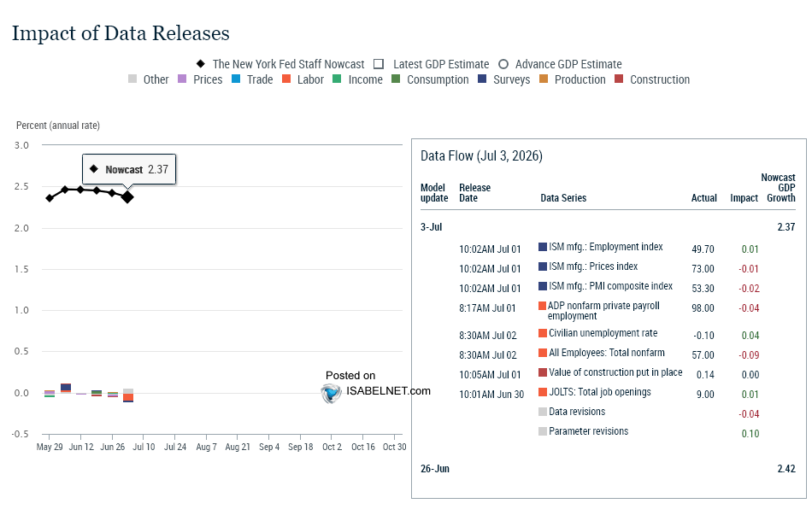Image resolution: width=812 pixels, height=521 pixels.
Task: Toggle Advance GDP Estimate legend item
Action: (x=560, y=64)
